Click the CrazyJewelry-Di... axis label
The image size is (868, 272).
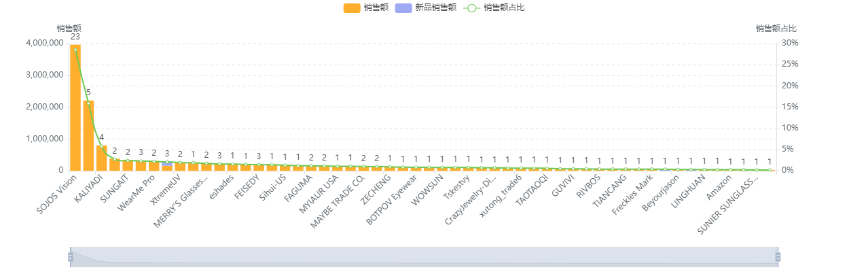tap(471, 199)
